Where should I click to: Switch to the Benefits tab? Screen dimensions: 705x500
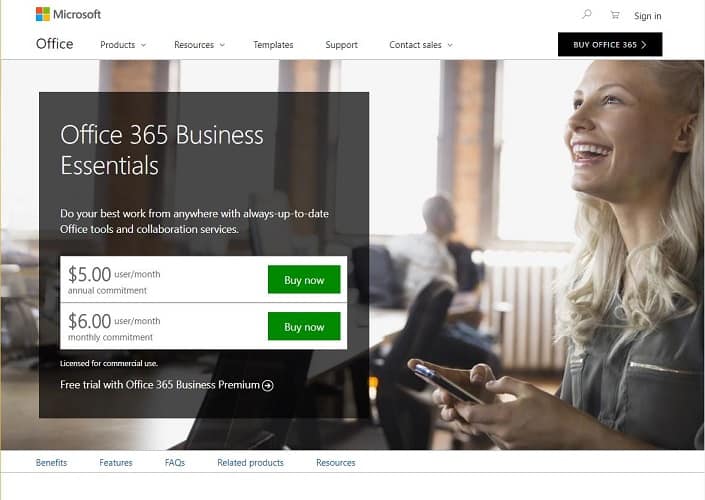click(x=51, y=463)
